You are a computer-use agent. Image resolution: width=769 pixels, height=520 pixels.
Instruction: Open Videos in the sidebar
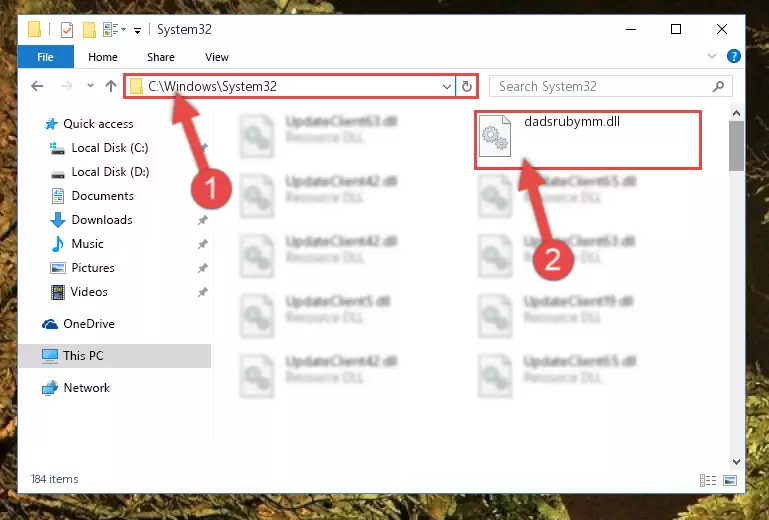click(x=89, y=292)
